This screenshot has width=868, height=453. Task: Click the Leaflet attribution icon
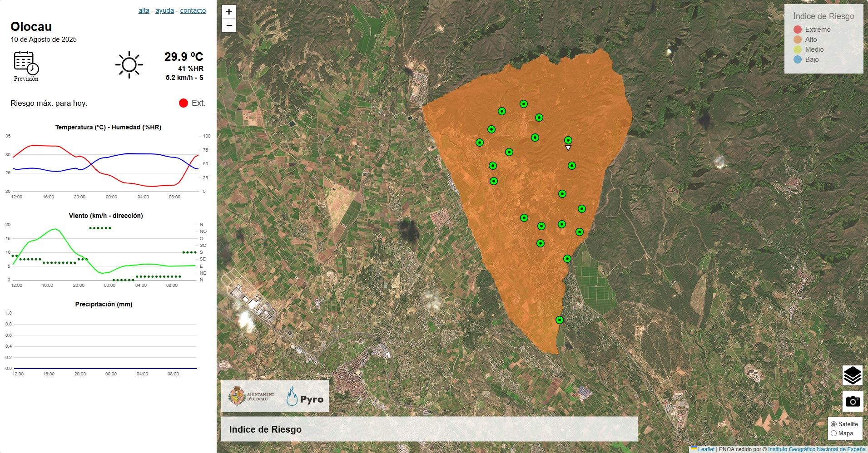pos(694,447)
